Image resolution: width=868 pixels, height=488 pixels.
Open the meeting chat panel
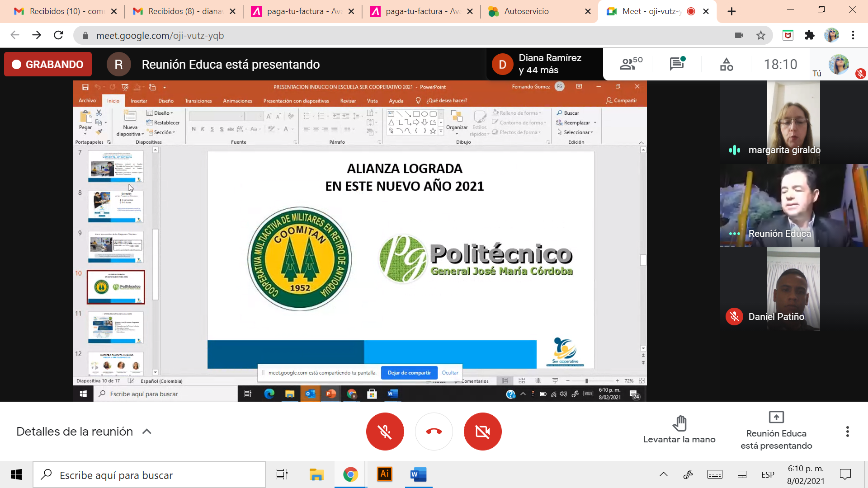tap(677, 64)
